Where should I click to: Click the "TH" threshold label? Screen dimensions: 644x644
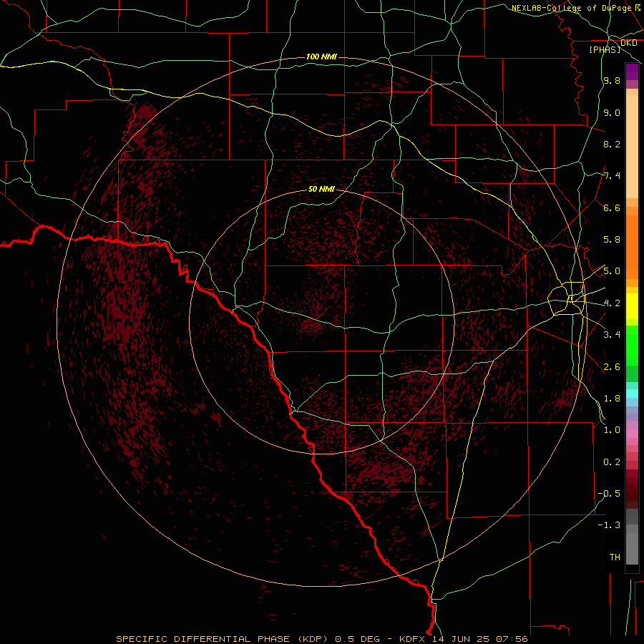click(615, 557)
